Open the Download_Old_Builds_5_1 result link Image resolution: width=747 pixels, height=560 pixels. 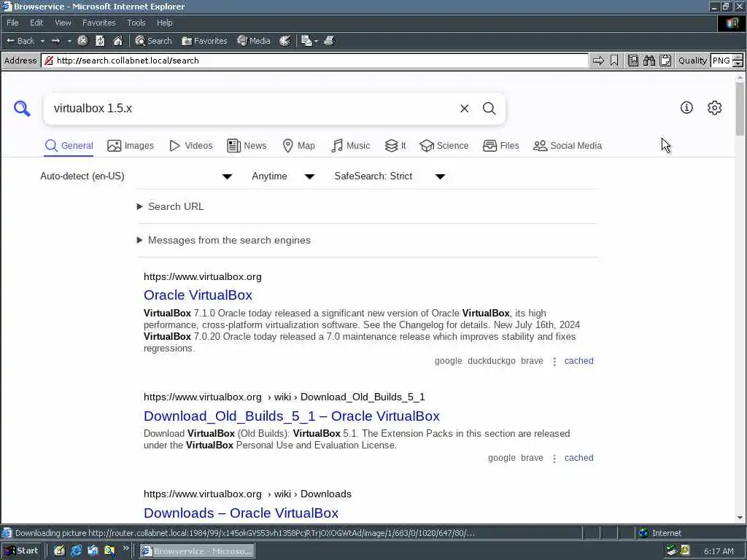[x=292, y=416]
